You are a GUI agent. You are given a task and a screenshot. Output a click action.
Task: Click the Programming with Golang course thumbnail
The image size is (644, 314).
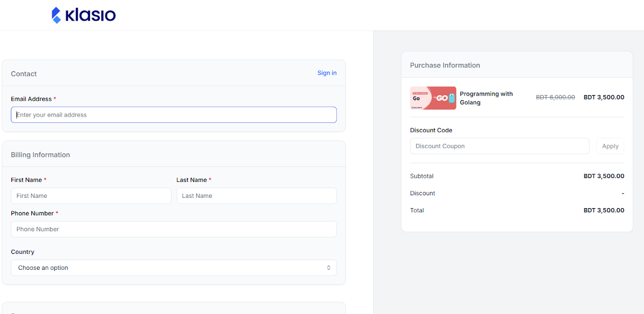click(x=433, y=98)
